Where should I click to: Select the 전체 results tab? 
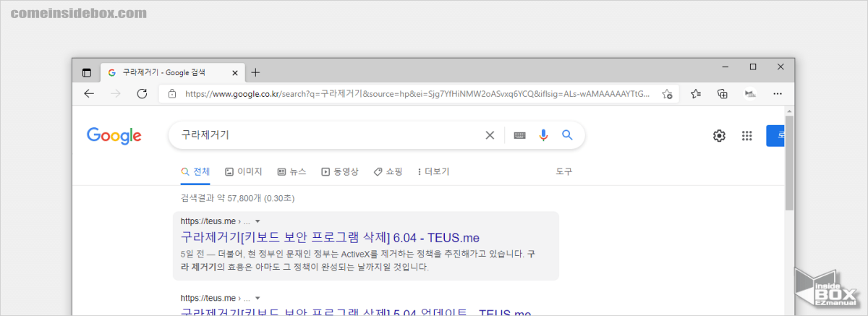coord(195,172)
